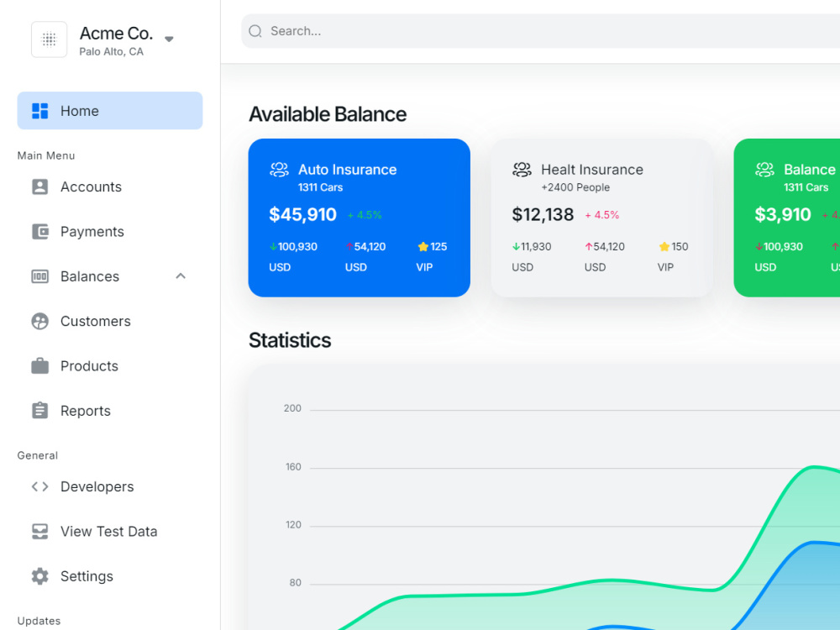This screenshot has width=840, height=630.
Task: Open the Acme Co. organization dropdown arrow
Action: [169, 39]
